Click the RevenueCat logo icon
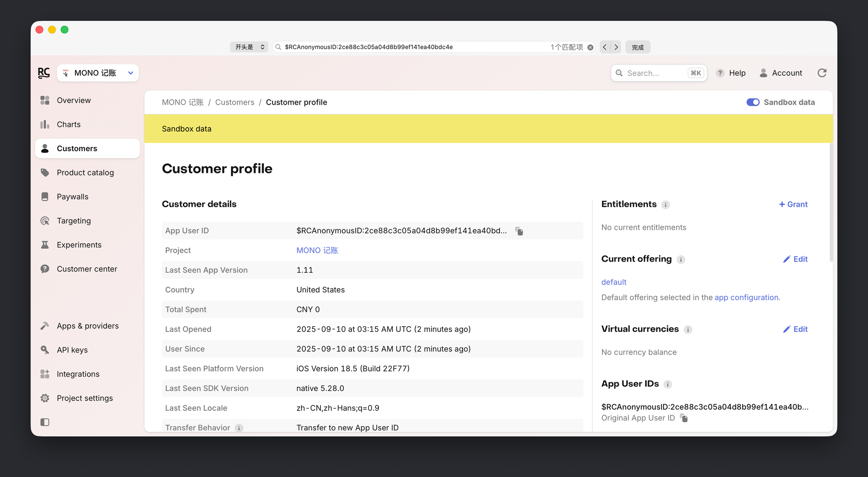Screen dimensions: 868x477 (44, 73)
